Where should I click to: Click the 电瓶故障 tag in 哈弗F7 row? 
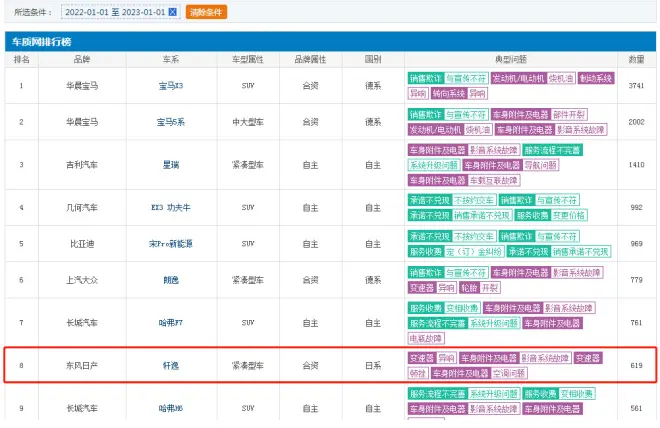[x=426, y=338]
